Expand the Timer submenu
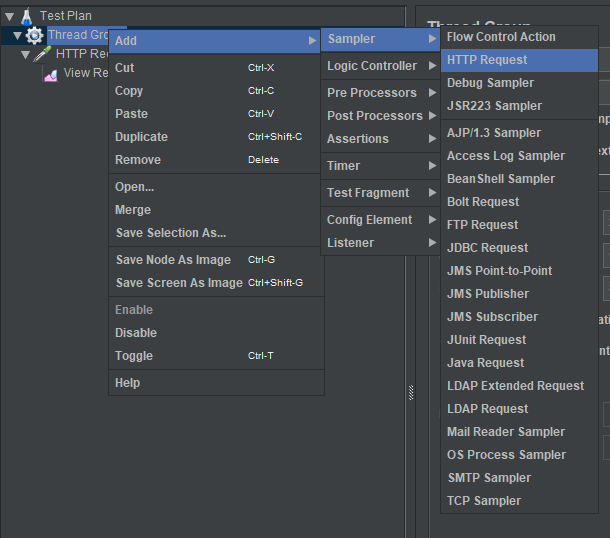The image size is (610, 538). 380,166
